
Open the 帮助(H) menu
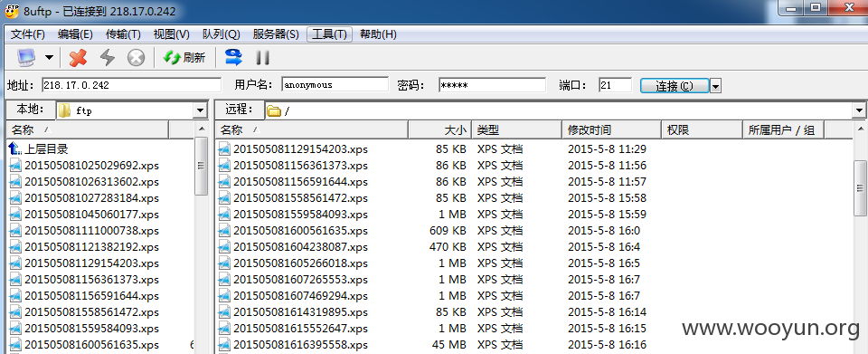coord(378,34)
